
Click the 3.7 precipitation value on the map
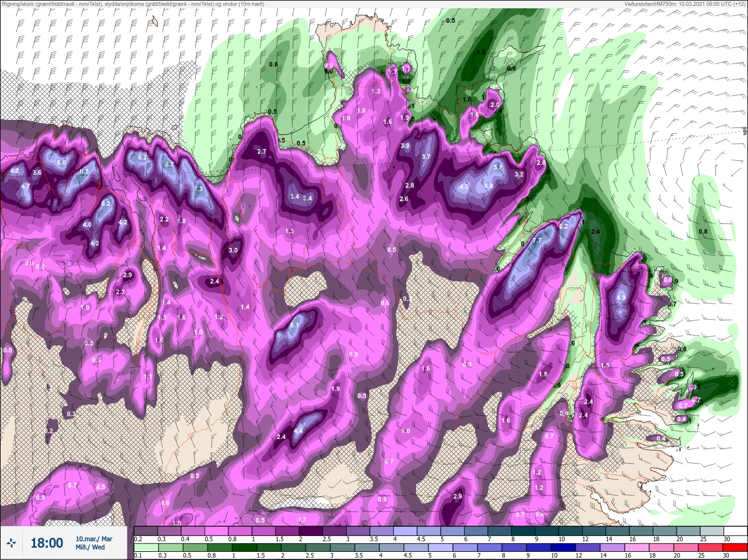pos(426,157)
